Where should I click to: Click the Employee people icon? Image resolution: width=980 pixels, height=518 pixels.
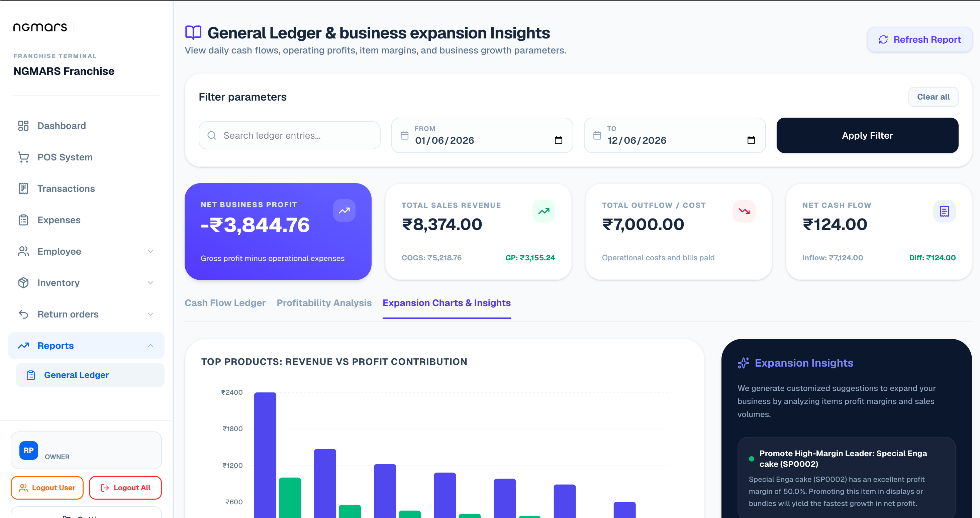[x=24, y=252]
